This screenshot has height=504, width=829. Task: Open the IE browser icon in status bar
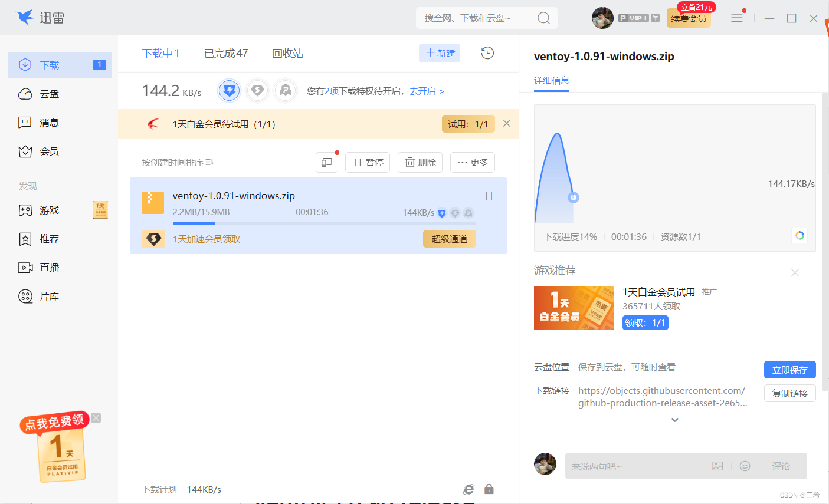[468, 489]
